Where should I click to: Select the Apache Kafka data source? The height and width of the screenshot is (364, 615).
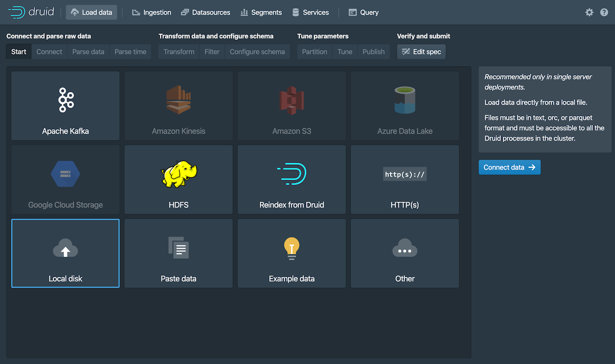point(65,106)
